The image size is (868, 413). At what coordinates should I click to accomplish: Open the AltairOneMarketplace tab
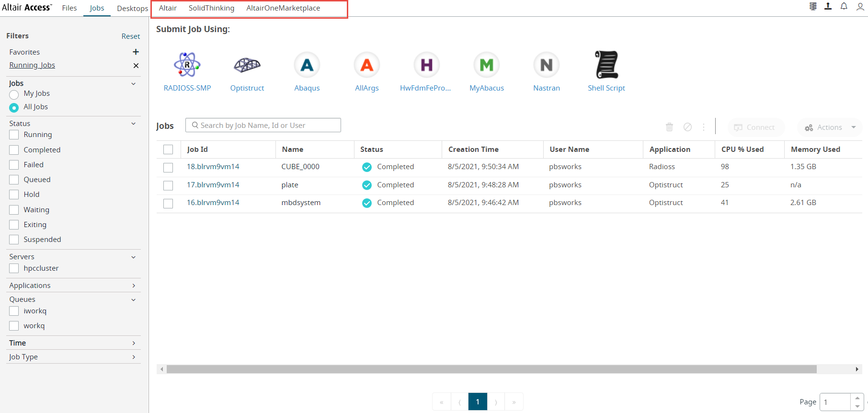[x=283, y=8]
